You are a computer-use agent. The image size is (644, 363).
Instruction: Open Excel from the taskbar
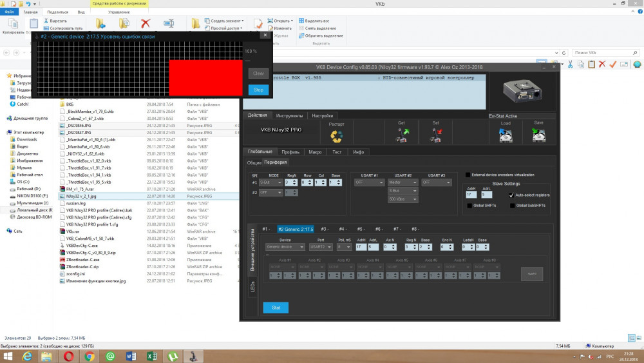[151, 356]
